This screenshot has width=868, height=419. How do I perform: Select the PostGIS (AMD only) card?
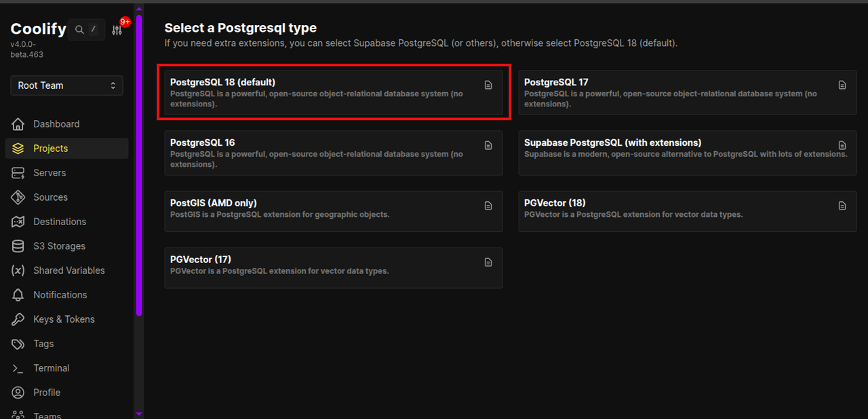pyautogui.click(x=333, y=211)
